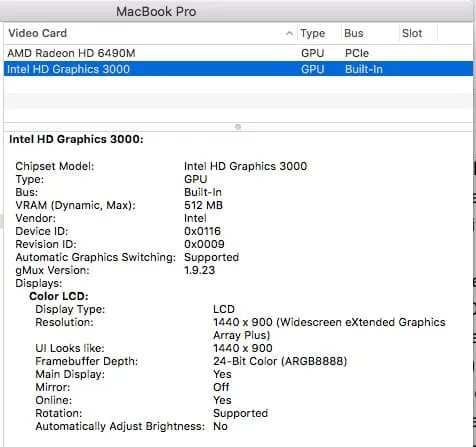The image size is (476, 447).
Task: Click the UI Looks like value 1440 x 900
Action: (x=243, y=348)
